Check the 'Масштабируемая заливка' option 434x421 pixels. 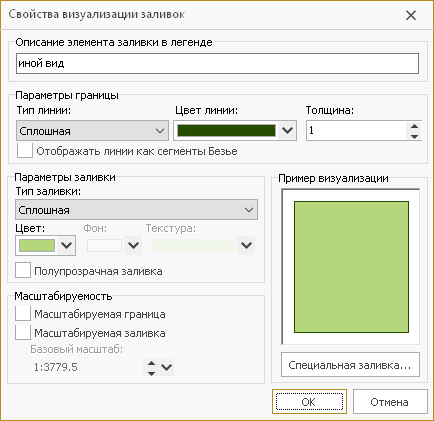point(23,333)
